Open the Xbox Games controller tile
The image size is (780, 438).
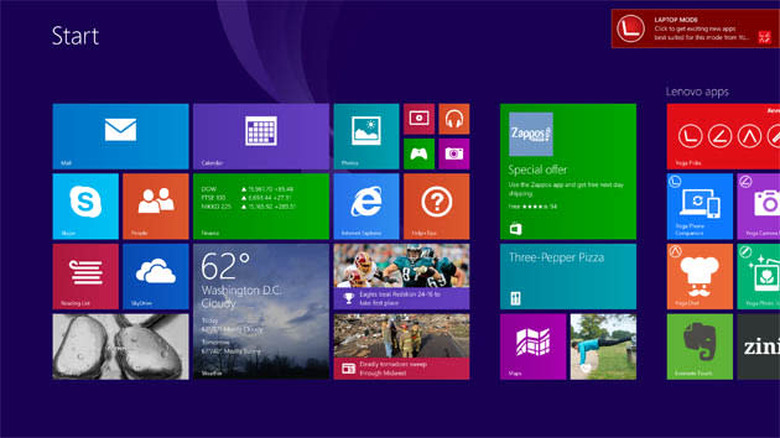point(419,154)
